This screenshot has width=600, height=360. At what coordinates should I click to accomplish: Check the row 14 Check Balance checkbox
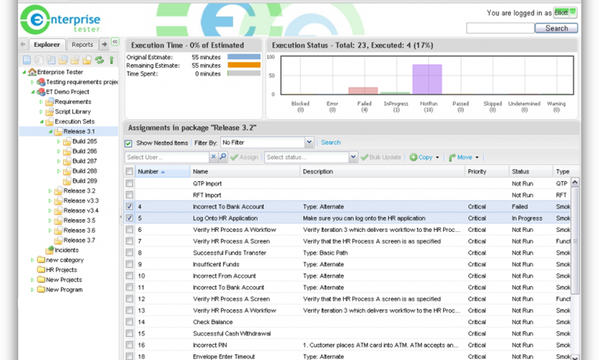(129, 322)
